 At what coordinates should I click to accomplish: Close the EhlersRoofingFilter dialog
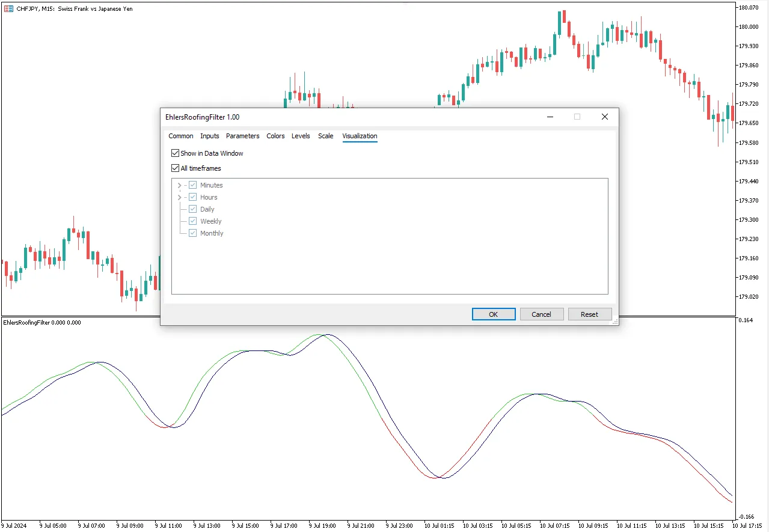click(604, 117)
